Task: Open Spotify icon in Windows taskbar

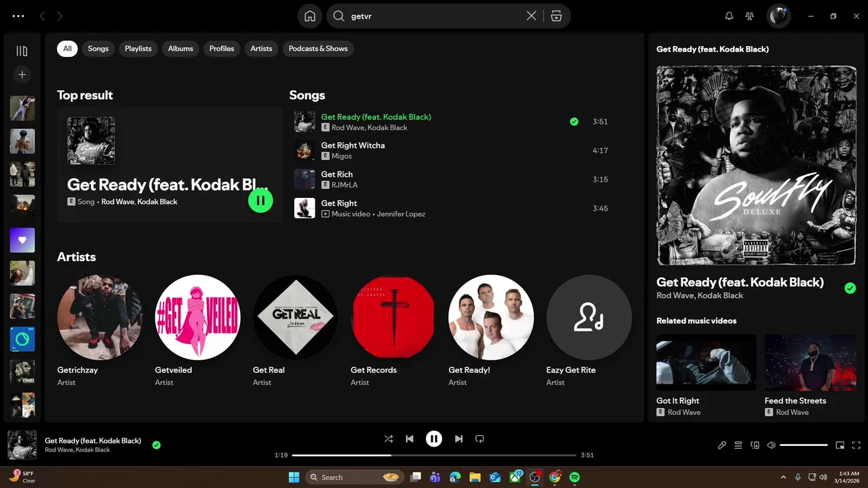Action: [574, 477]
